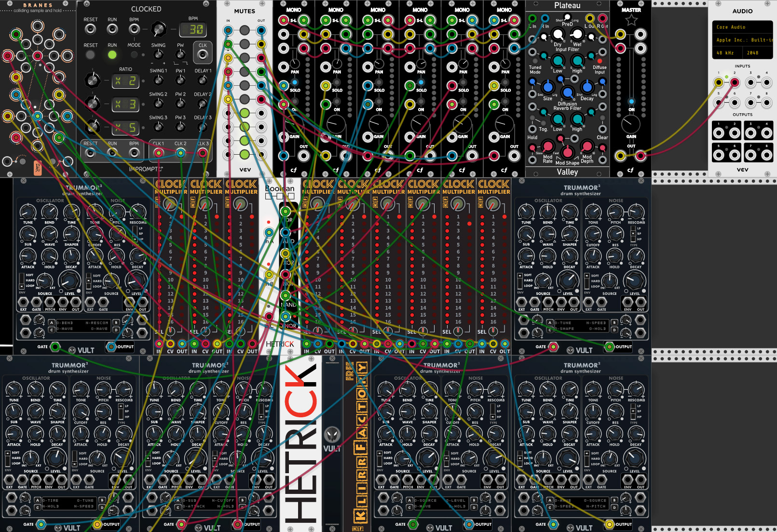Click the B button beside the N-RESCOM display

point(116,322)
